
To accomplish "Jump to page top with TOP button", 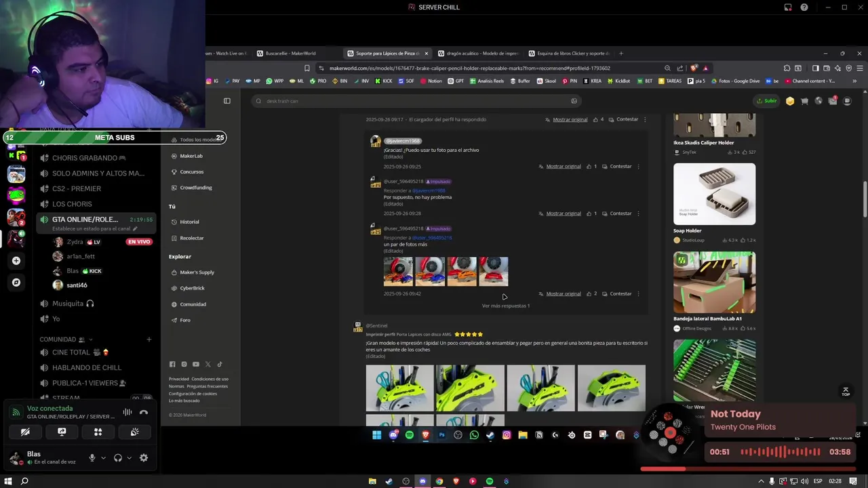I will [845, 392].
